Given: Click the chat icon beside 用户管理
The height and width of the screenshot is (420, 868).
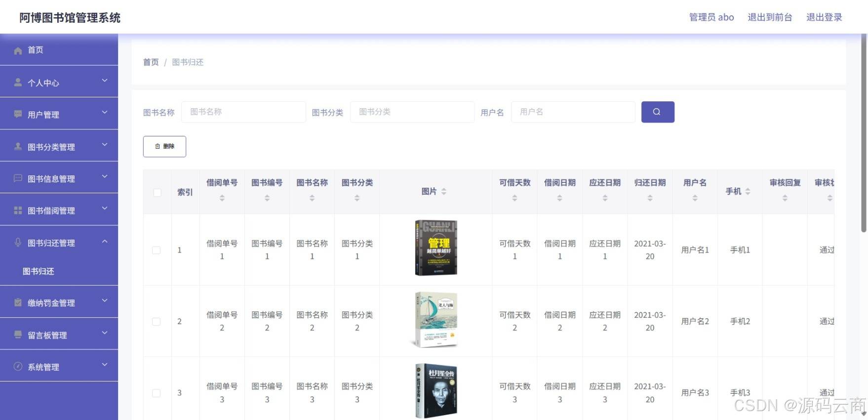Looking at the screenshot, I should (18, 114).
